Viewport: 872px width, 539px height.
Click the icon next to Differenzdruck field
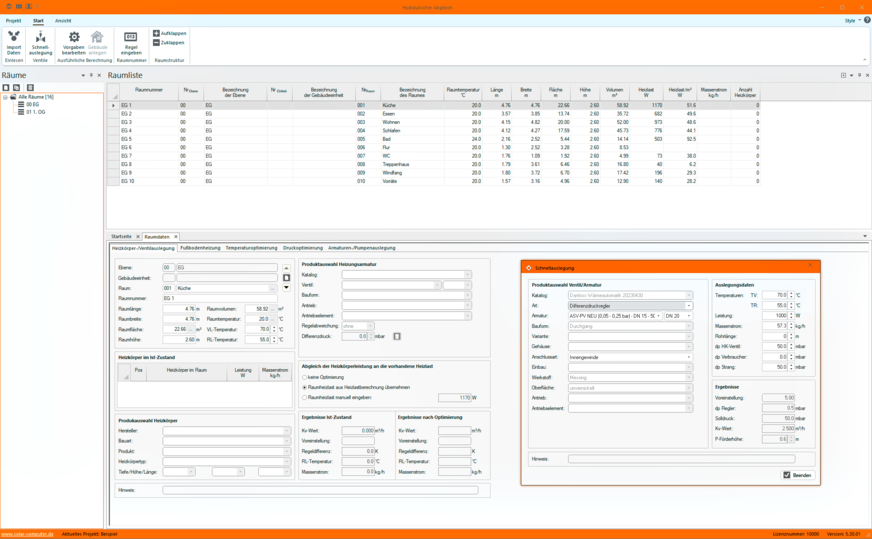397,336
